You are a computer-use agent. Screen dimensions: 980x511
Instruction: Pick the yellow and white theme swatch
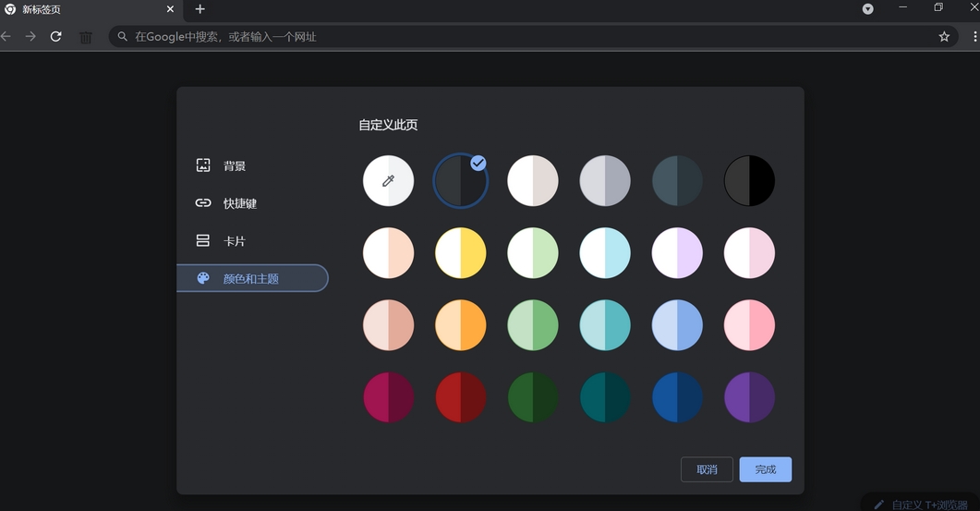(x=460, y=252)
